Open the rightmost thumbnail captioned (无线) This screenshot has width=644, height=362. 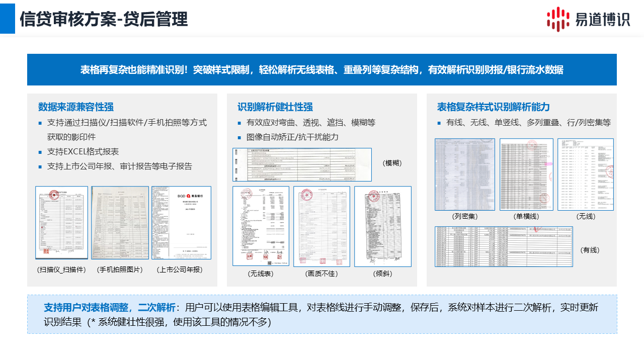point(585,174)
